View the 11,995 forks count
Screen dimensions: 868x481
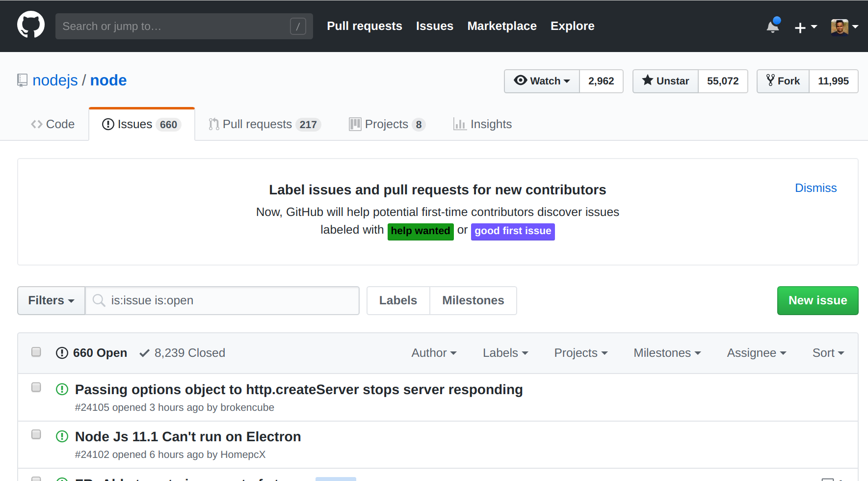point(834,81)
